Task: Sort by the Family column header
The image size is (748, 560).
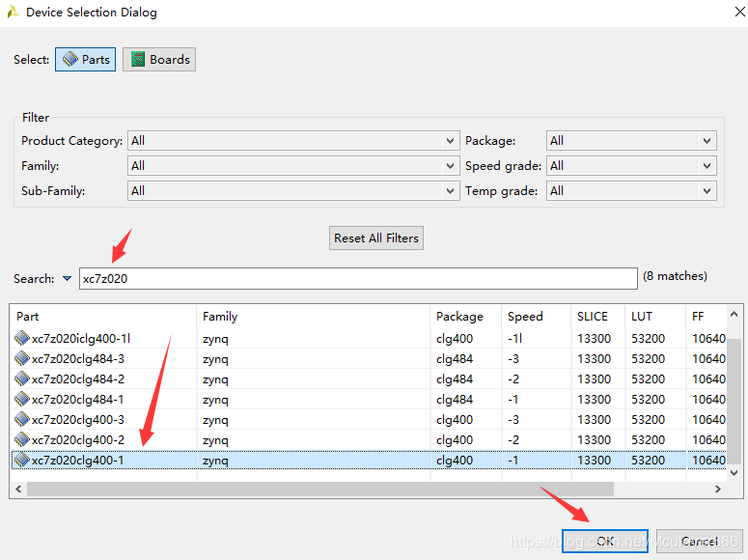Action: (314, 317)
